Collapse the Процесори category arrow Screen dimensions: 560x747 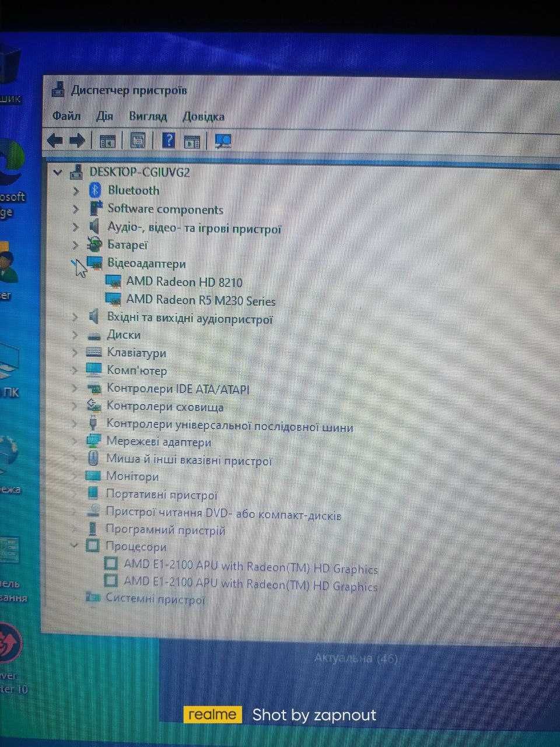click(x=74, y=546)
